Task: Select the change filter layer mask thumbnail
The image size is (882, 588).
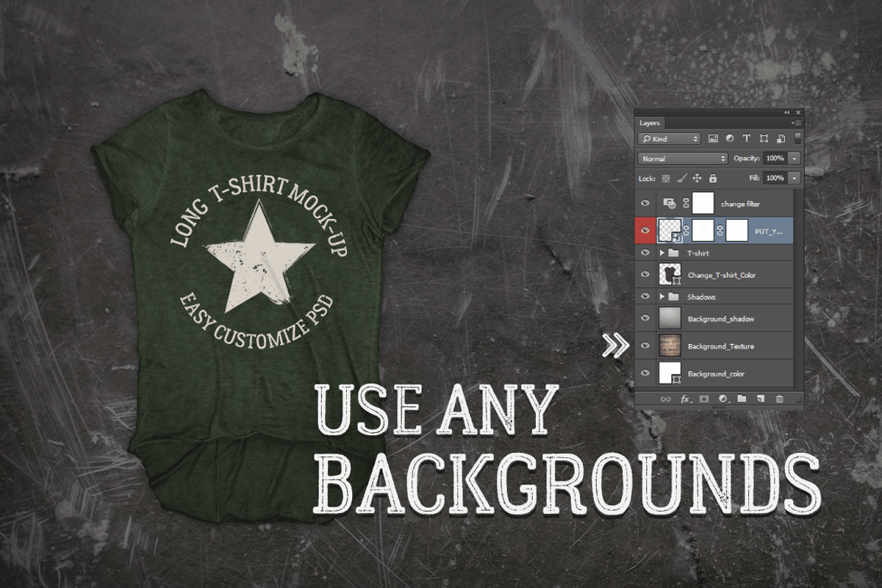Action: coord(703,203)
